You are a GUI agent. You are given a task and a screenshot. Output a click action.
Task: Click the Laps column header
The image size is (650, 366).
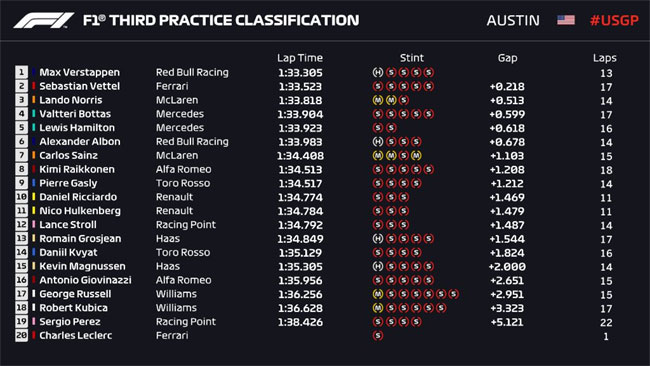tap(604, 58)
